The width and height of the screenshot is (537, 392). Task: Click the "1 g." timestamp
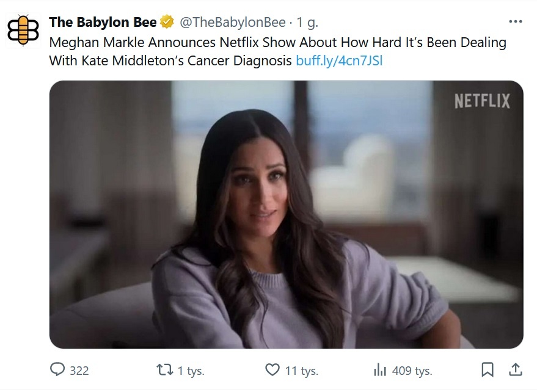click(x=307, y=23)
